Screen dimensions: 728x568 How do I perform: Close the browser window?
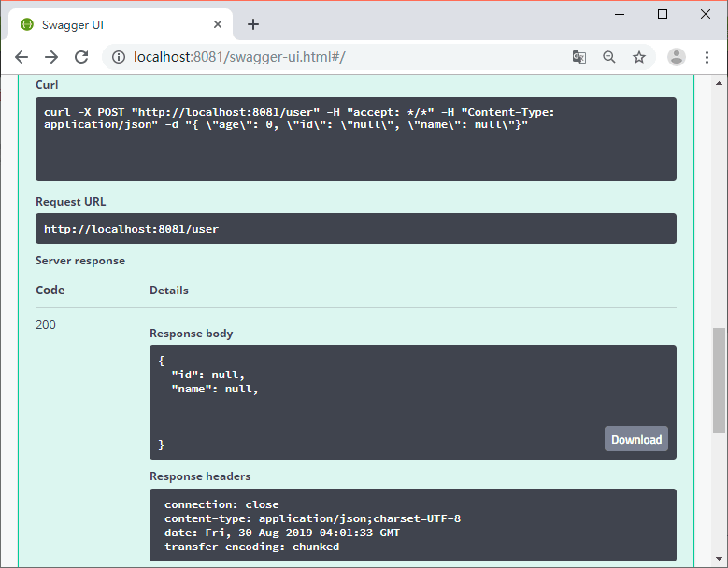click(706, 14)
